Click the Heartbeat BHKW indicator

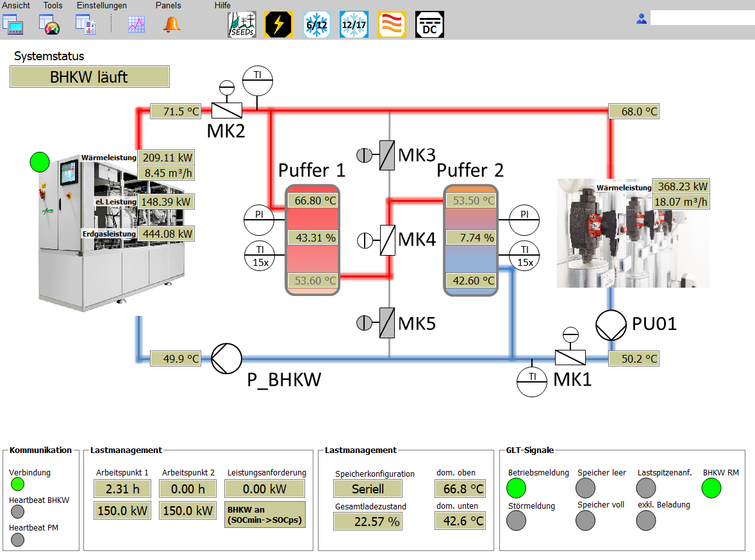pyautogui.click(x=17, y=511)
